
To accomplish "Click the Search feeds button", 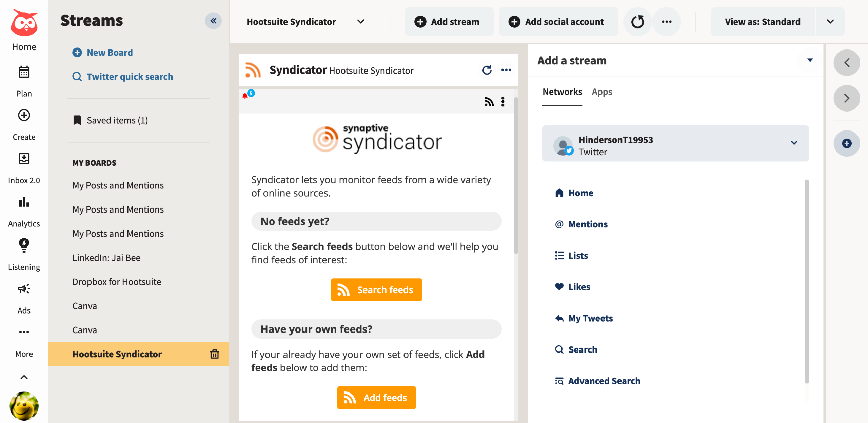I will tap(376, 290).
